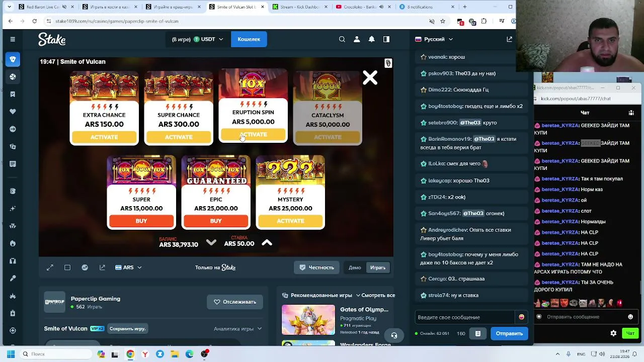
Task: Open the Sports basketball icon in sidebar
Action: point(13,77)
